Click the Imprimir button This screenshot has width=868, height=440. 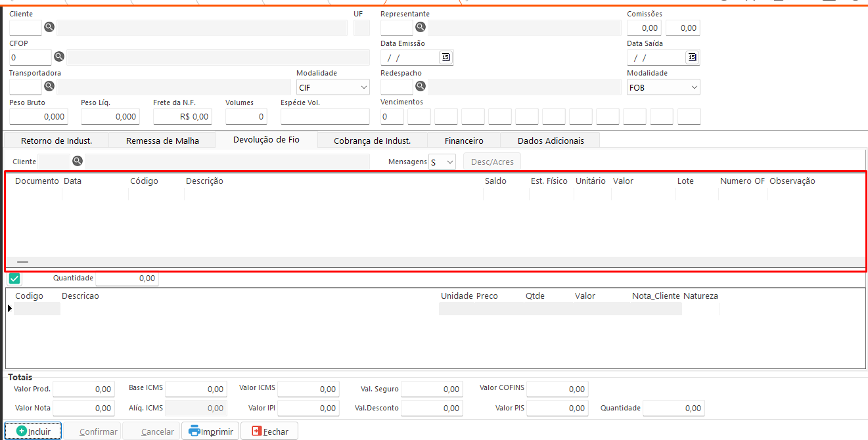(210, 431)
